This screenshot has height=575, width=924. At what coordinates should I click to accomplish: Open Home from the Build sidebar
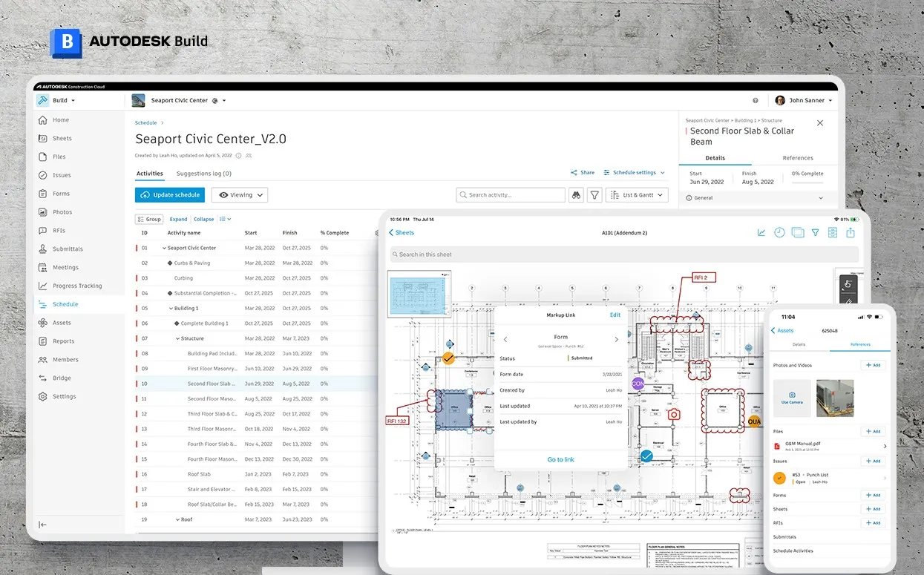[60, 119]
